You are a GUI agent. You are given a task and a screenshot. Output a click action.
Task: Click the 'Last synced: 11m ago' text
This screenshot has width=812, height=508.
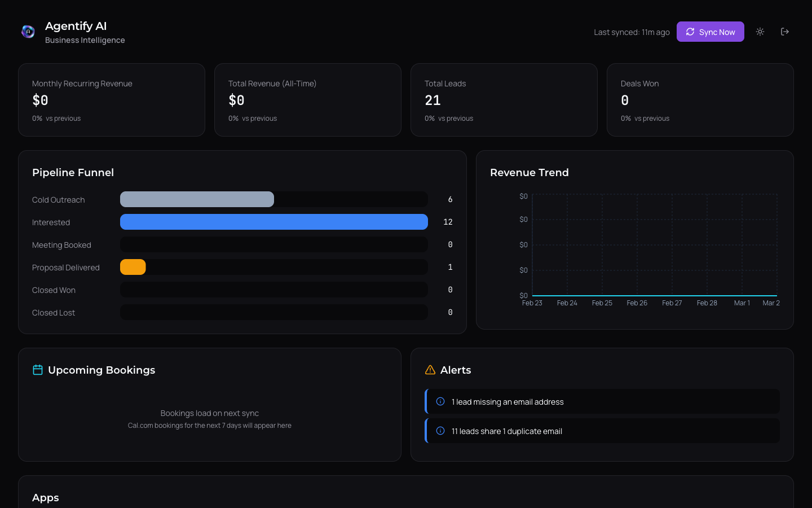point(632,32)
